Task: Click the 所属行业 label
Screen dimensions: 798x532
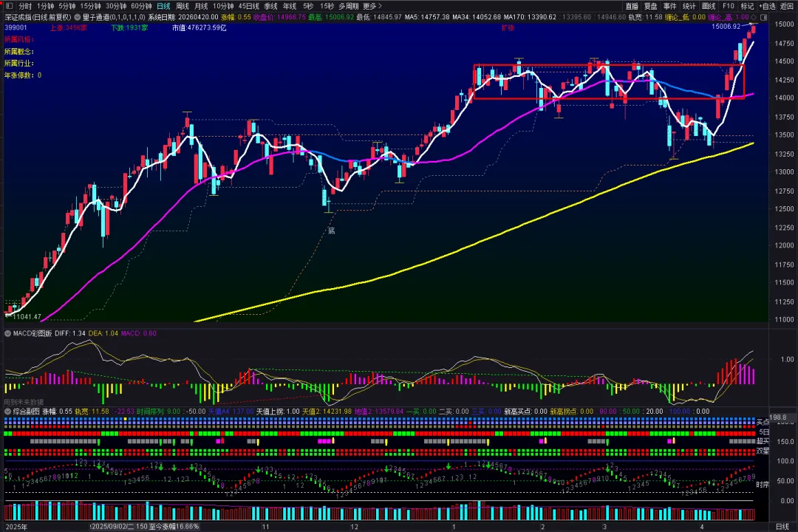Action: pyautogui.click(x=18, y=63)
